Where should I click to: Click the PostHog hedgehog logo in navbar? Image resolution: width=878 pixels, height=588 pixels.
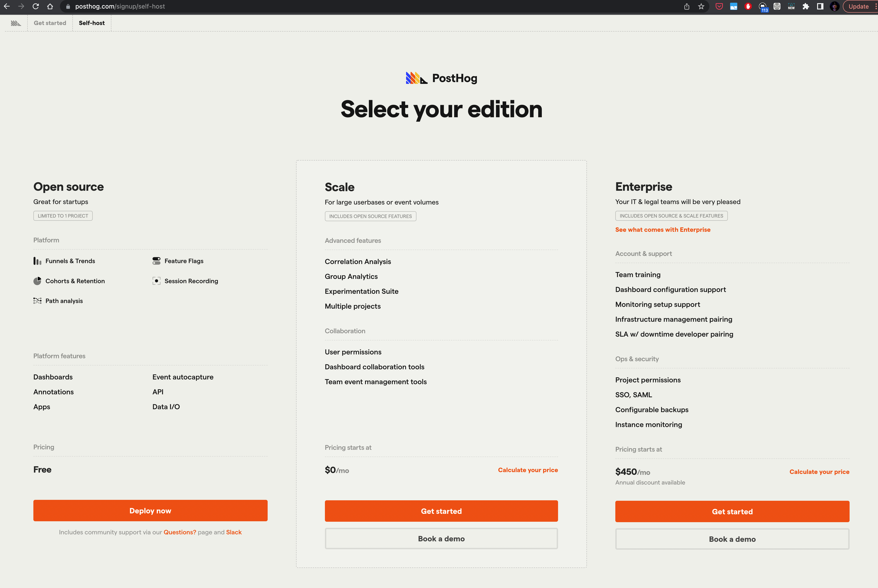[16, 23]
